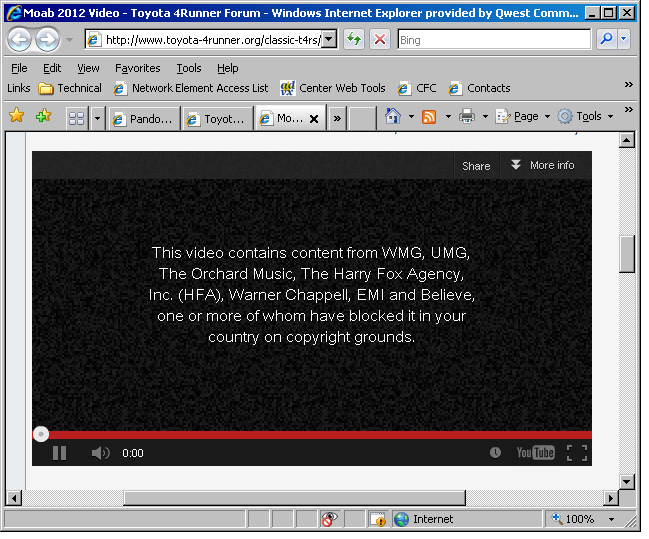Expand the Links bar overflow chevron
Image resolution: width=649 pixels, height=539 pixels.
[629, 85]
